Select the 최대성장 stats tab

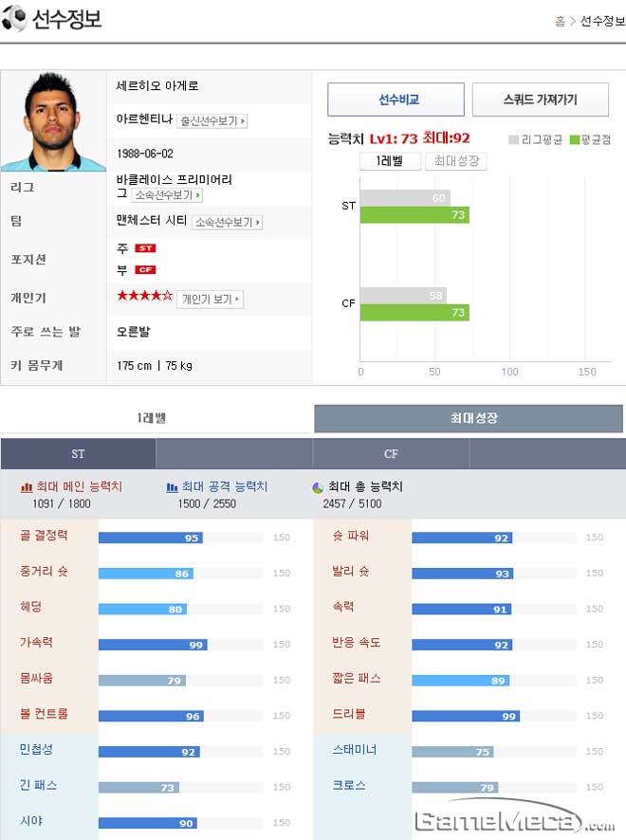pos(469,418)
